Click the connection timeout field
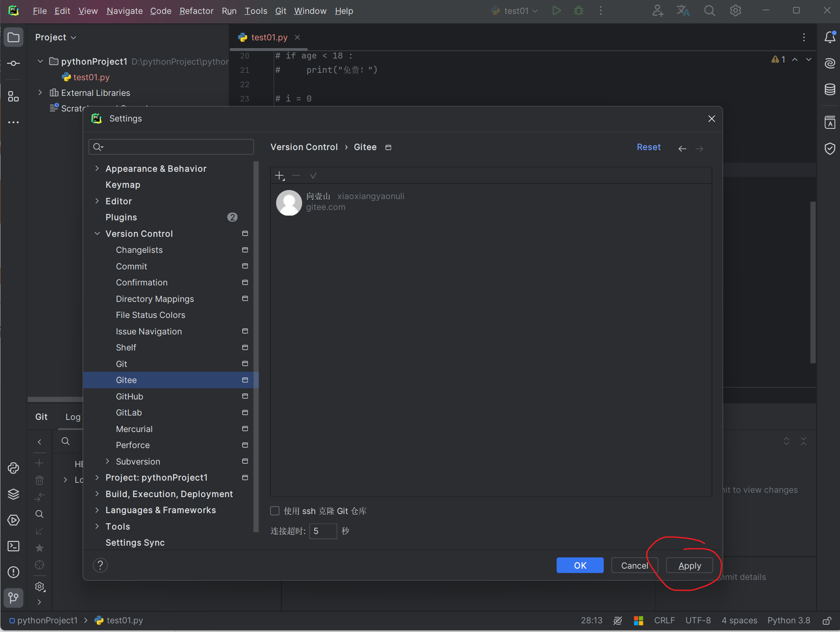840x632 pixels. pos(323,531)
